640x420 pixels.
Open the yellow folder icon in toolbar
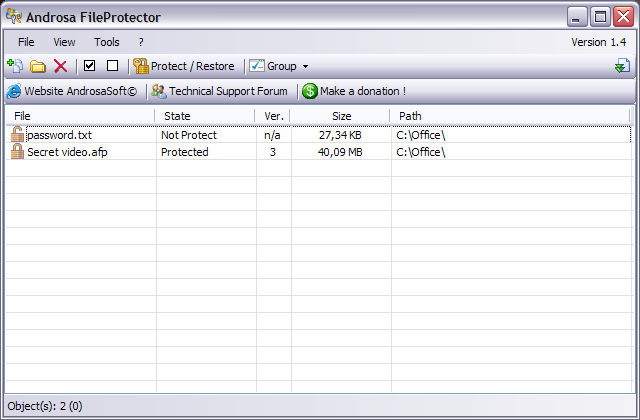[x=38, y=66]
